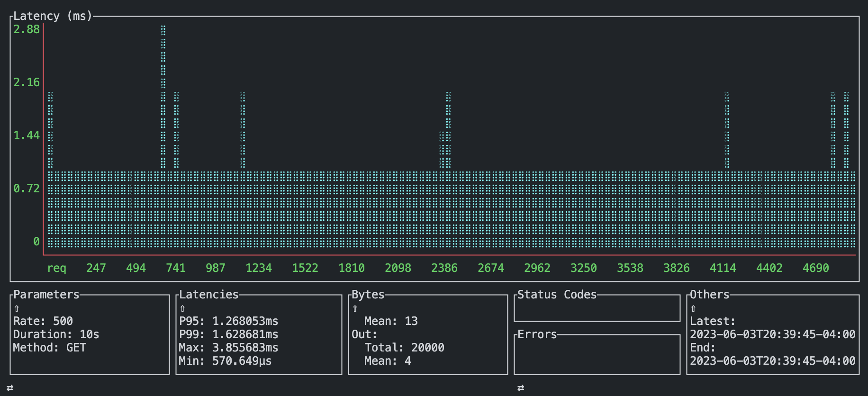Viewport: 868px width, 396px height.
Task: Select the Max latency value 3.855683ms
Action: click(245, 348)
